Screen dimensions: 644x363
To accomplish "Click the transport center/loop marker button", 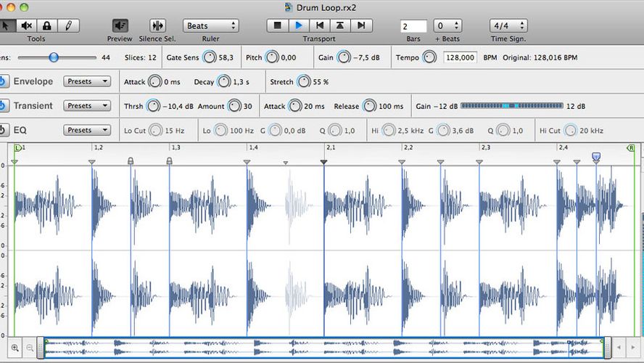I will click(x=340, y=25).
